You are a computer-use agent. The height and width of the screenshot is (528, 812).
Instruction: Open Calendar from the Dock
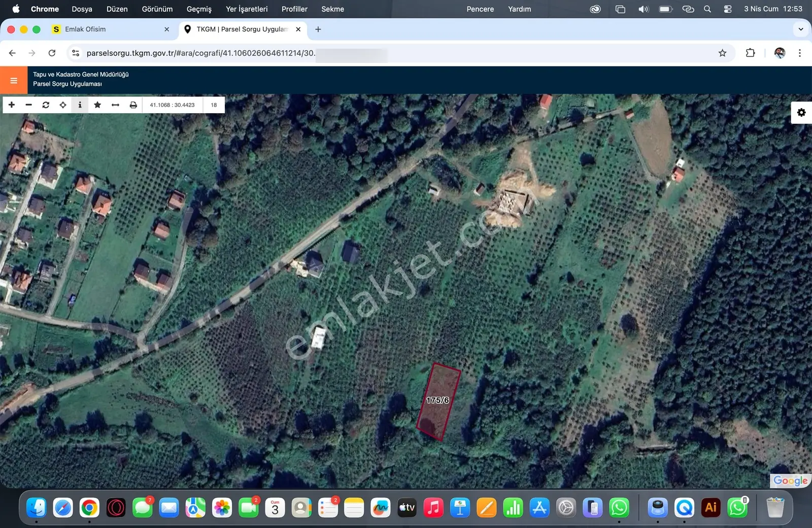(275, 507)
